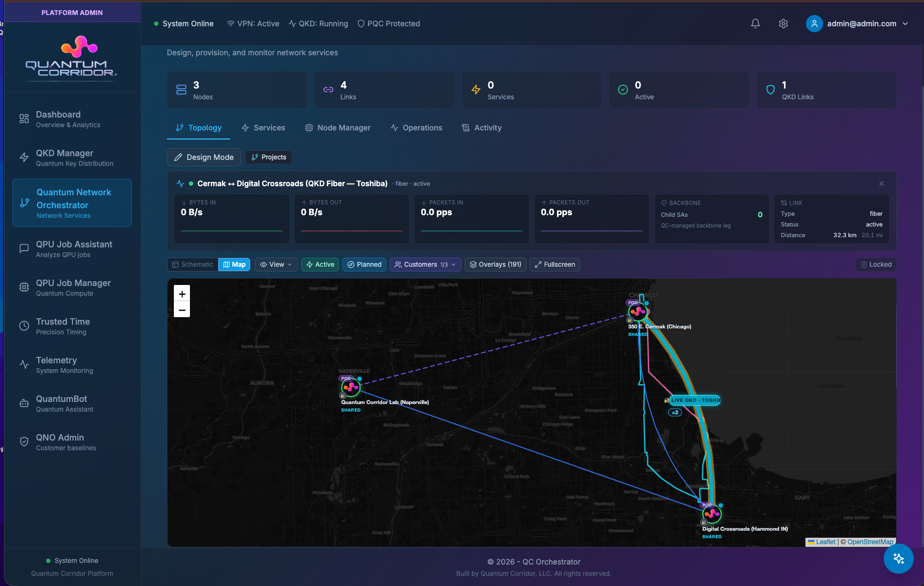This screenshot has height=586, width=924.
Task: Close the link details panel
Action: [882, 184]
